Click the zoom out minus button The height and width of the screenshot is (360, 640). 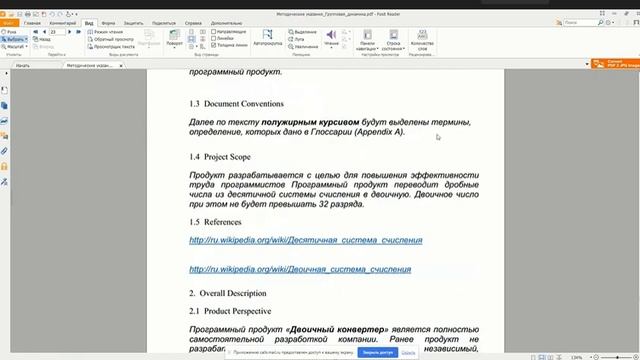point(596,358)
